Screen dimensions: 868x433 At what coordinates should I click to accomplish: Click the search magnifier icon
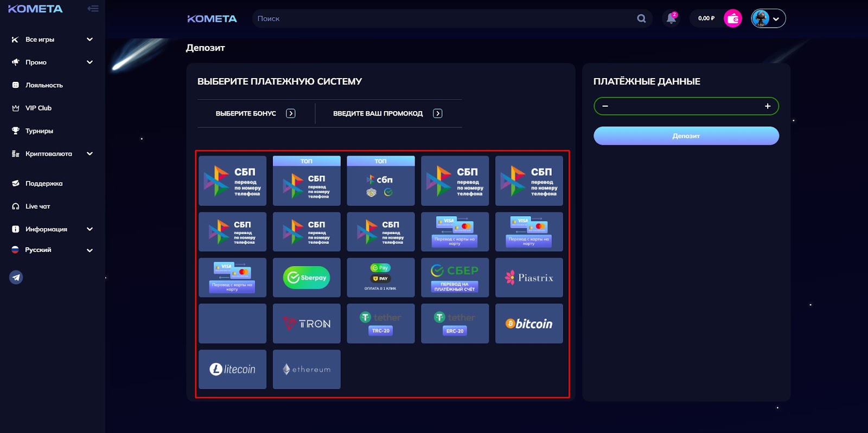tap(641, 18)
